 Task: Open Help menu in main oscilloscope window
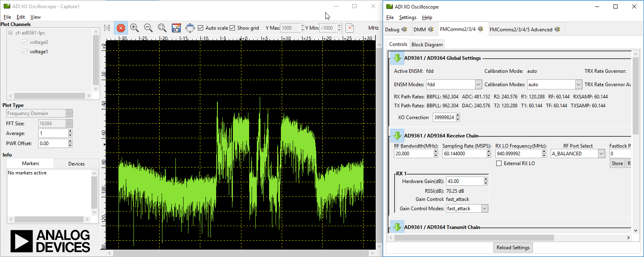[x=427, y=17]
